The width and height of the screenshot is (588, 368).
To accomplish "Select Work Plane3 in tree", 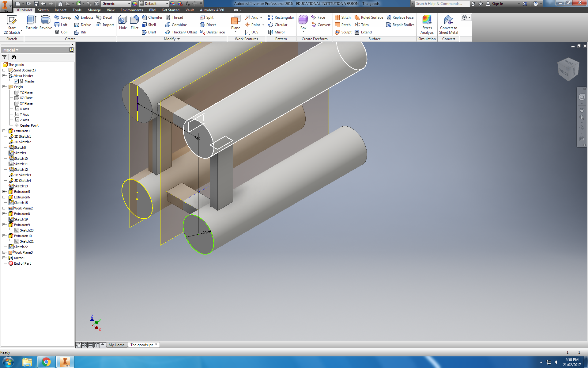I will coord(21,252).
